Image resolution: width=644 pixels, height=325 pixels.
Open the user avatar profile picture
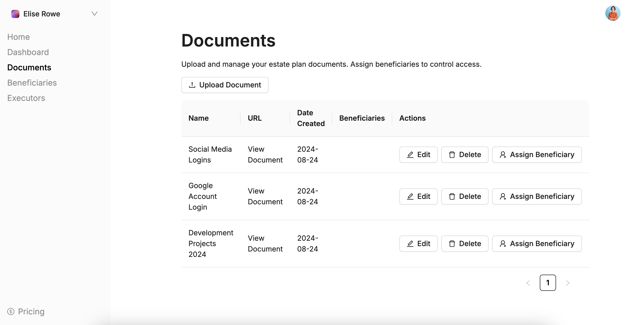(613, 13)
